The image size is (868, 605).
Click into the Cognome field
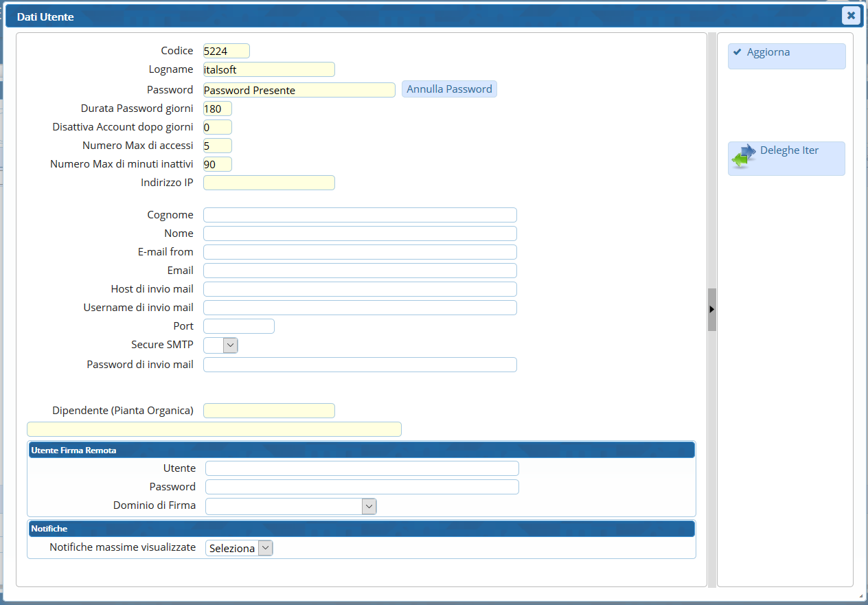point(360,215)
